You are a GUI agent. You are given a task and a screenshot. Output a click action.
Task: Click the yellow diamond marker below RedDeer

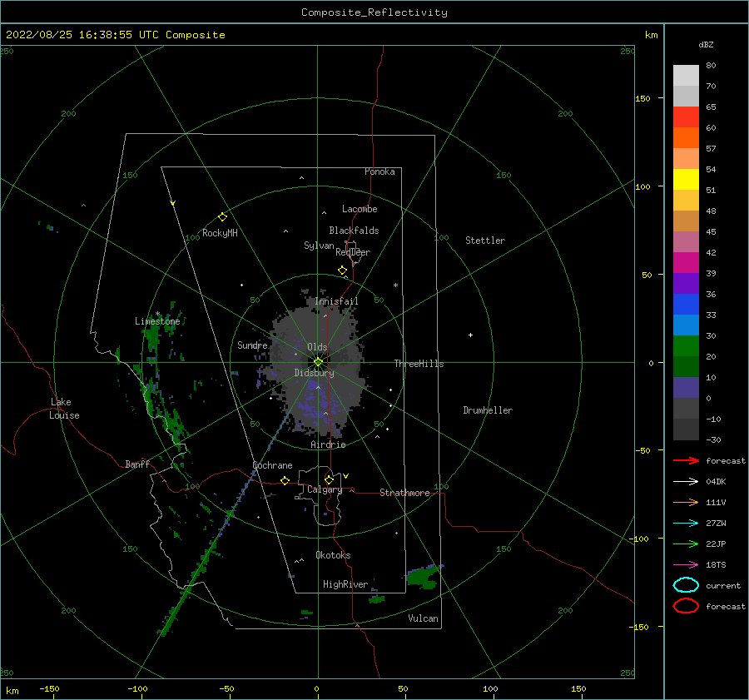(x=342, y=271)
